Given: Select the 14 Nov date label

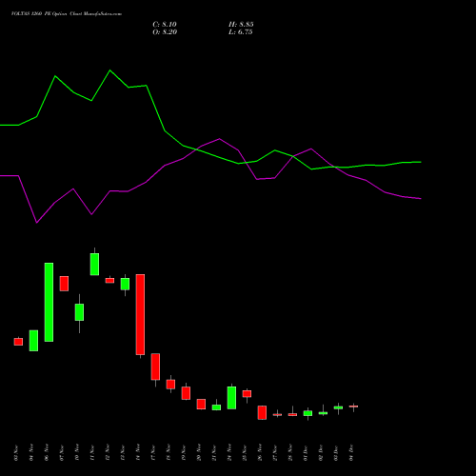Looking at the screenshot, I should (138, 453).
